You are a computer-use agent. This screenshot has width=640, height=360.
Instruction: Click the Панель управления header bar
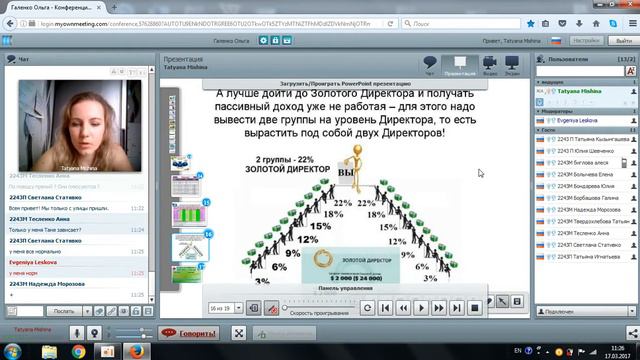(x=345, y=288)
